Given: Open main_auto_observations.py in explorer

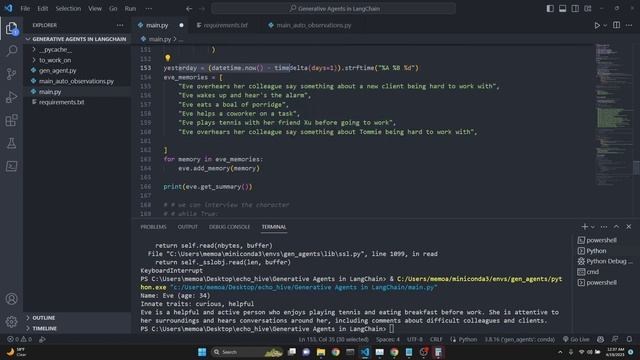Looking at the screenshot, I should point(77,81).
